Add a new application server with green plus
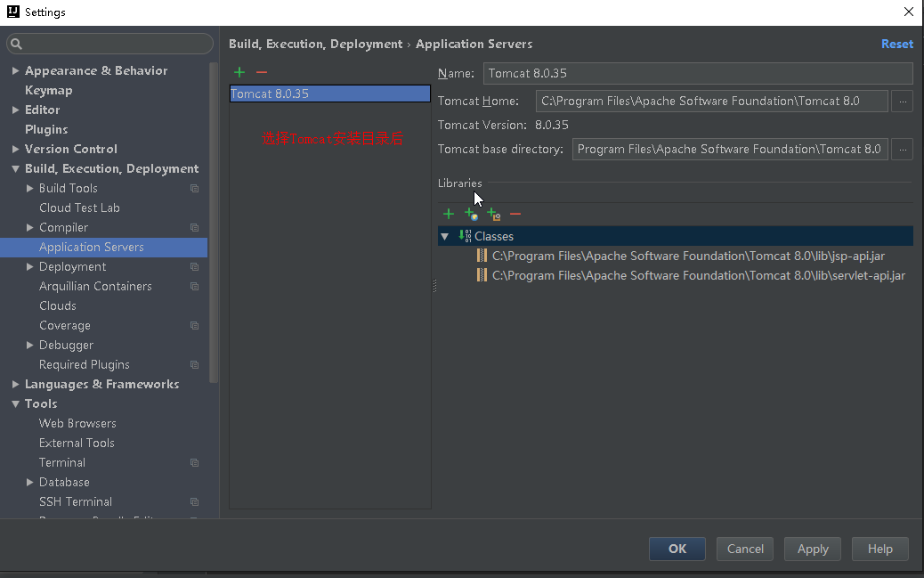924x578 pixels. click(239, 72)
